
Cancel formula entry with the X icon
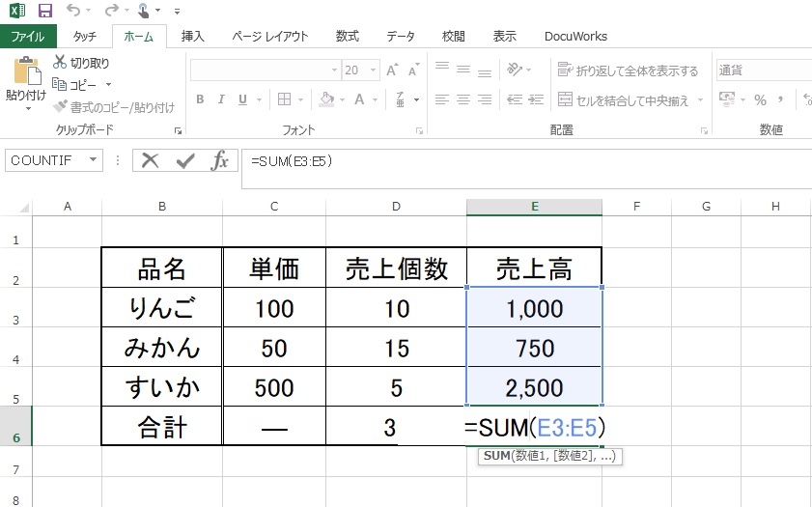tap(150, 161)
